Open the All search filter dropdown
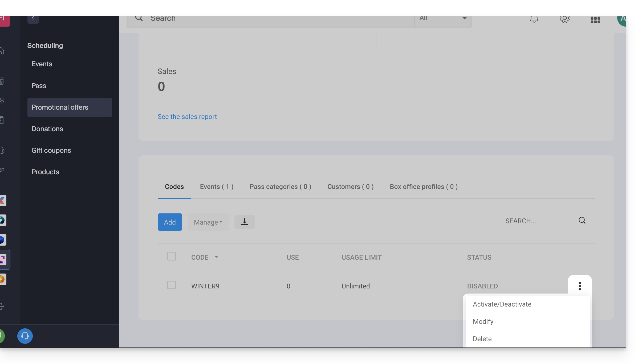Image resolution: width=642 pixels, height=364 pixels. (x=443, y=18)
